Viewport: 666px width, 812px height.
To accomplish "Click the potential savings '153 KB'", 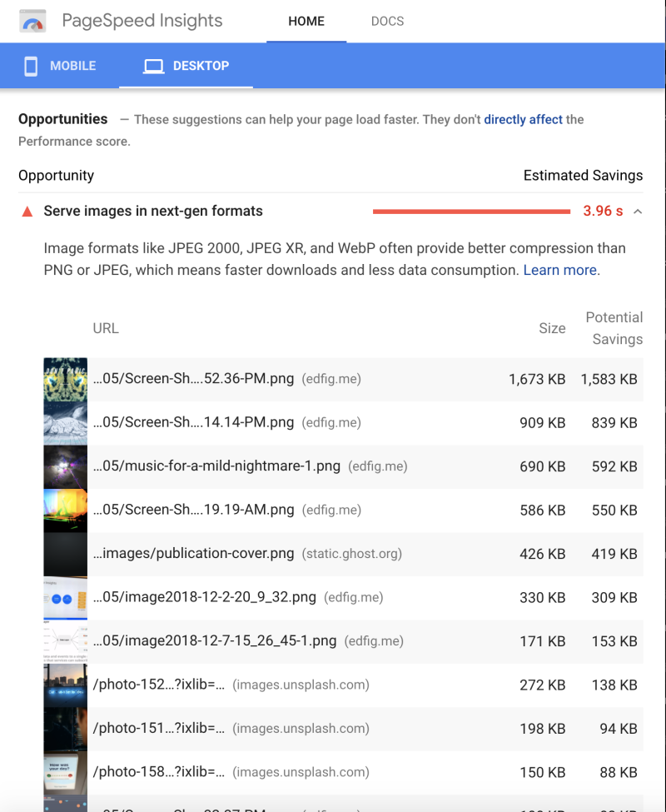I will tap(614, 641).
